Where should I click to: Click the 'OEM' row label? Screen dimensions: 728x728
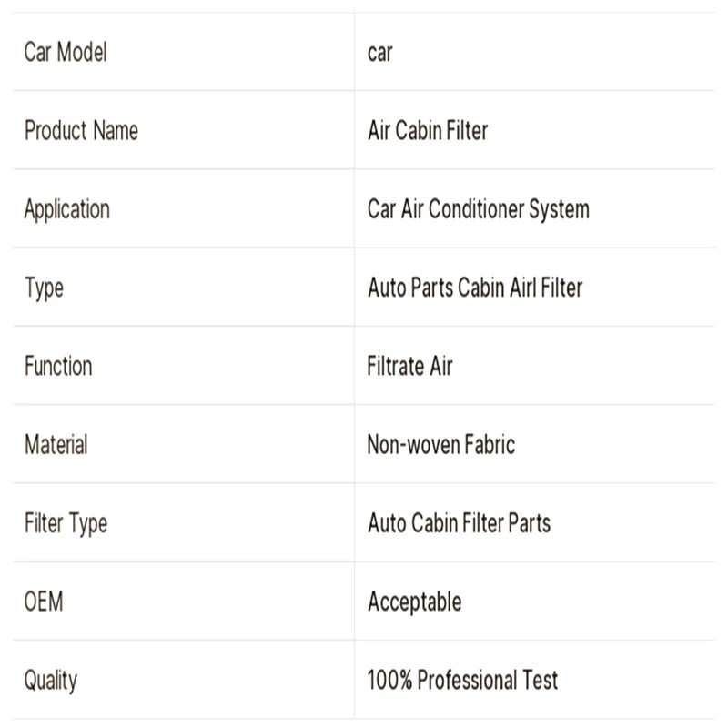coord(44,602)
